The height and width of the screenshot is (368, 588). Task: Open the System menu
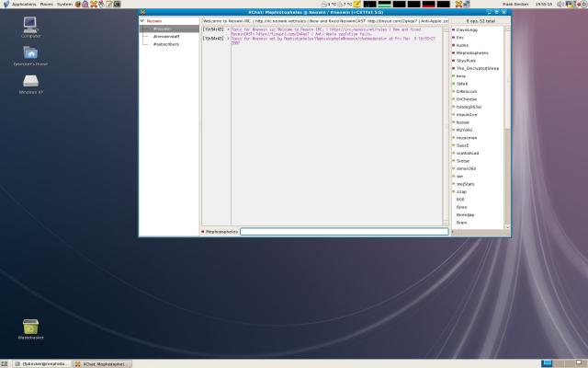click(64, 4)
